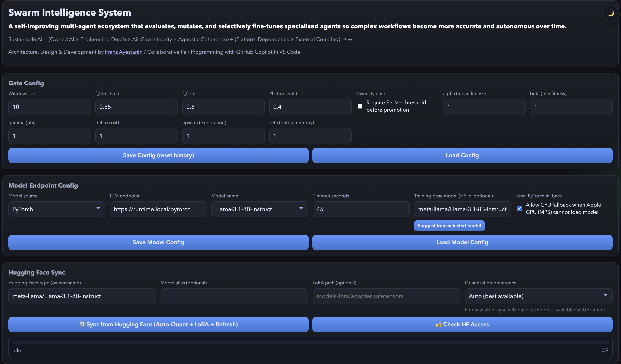Focus the LoRA path input
621x364 pixels.
click(386, 296)
